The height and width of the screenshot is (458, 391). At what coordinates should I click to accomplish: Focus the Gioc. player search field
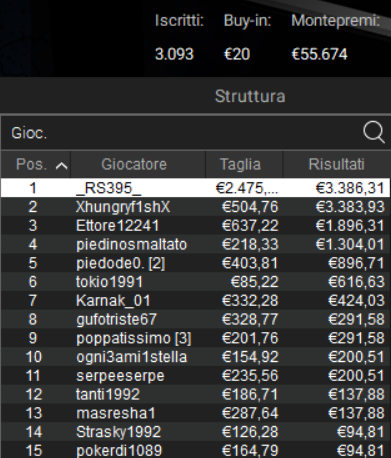coord(180,133)
